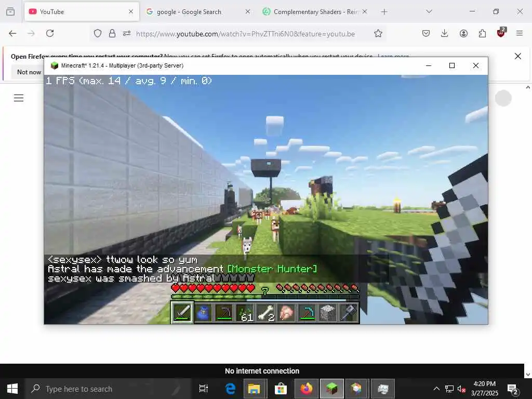Switch to the Complementary Shaders tab
The width and height of the screenshot is (532, 399).
[x=315, y=11]
